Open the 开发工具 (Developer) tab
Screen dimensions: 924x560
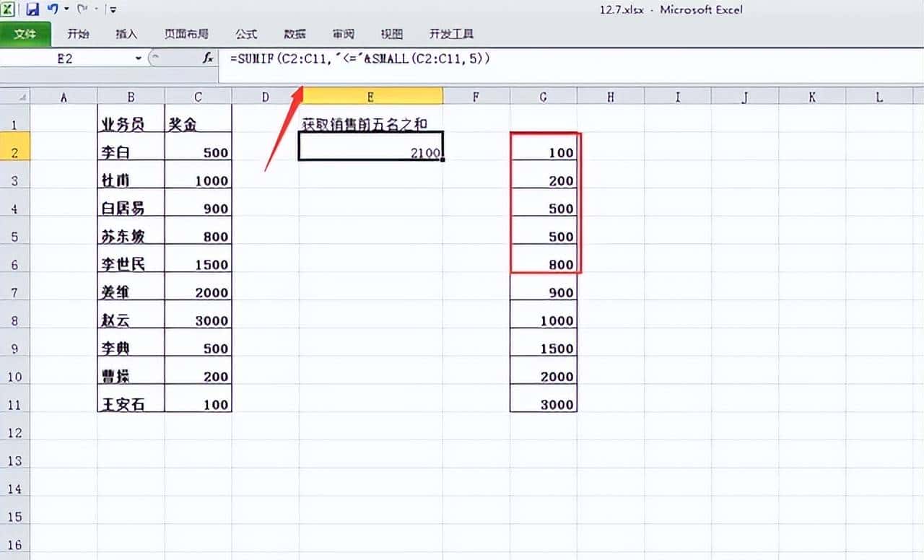(451, 34)
